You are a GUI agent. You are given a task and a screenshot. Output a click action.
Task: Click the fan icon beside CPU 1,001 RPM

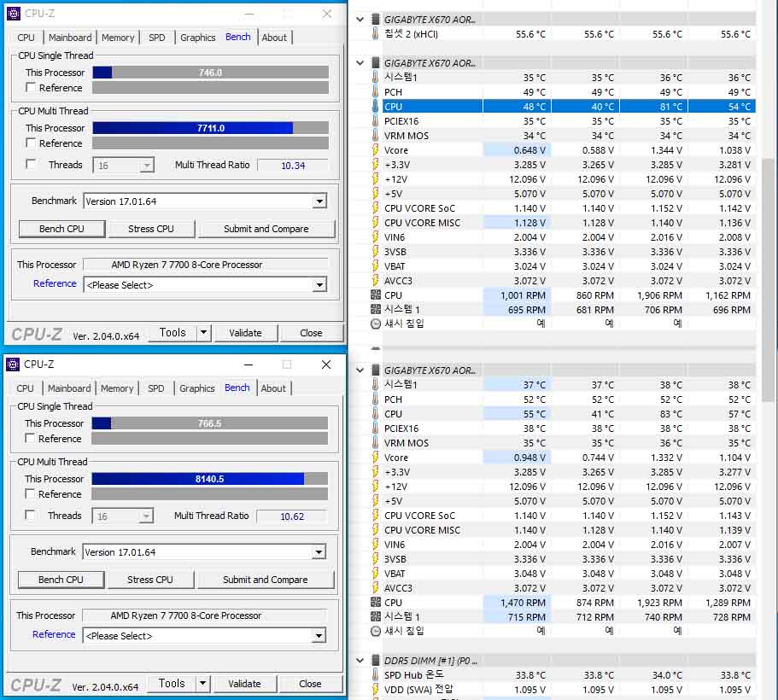(376, 295)
